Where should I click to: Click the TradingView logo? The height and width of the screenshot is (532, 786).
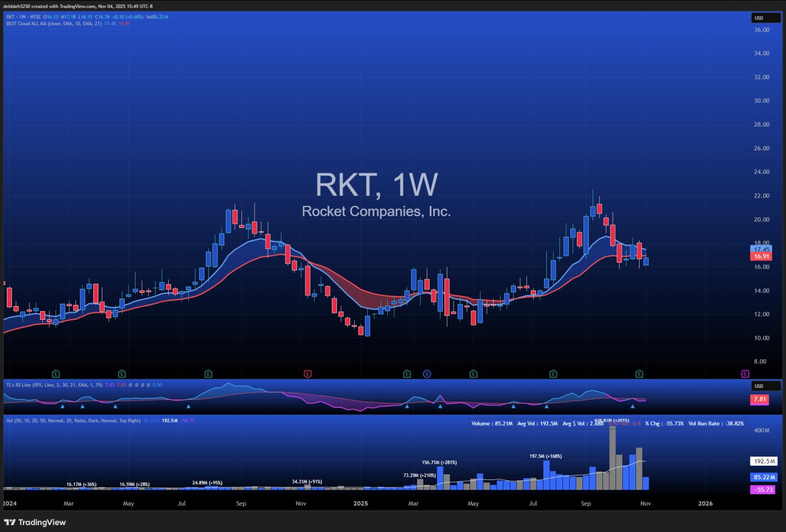pyautogui.click(x=35, y=522)
